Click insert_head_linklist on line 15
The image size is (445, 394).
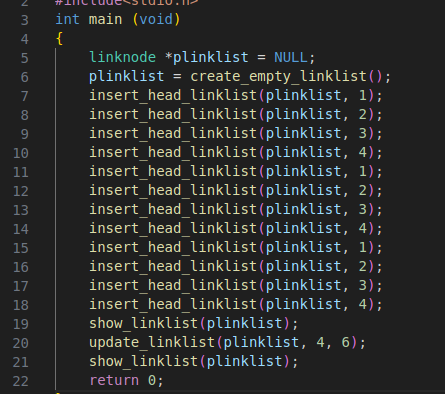(x=173, y=248)
